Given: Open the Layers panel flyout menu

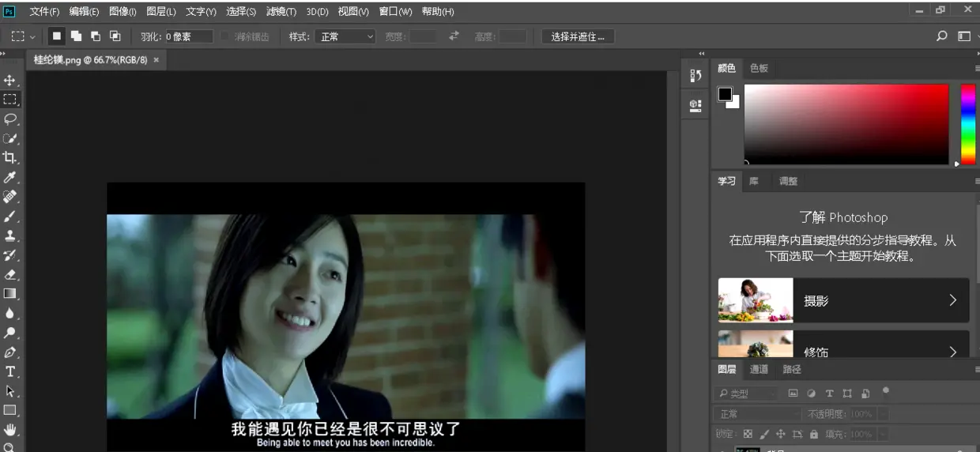Looking at the screenshot, I should pos(977,369).
